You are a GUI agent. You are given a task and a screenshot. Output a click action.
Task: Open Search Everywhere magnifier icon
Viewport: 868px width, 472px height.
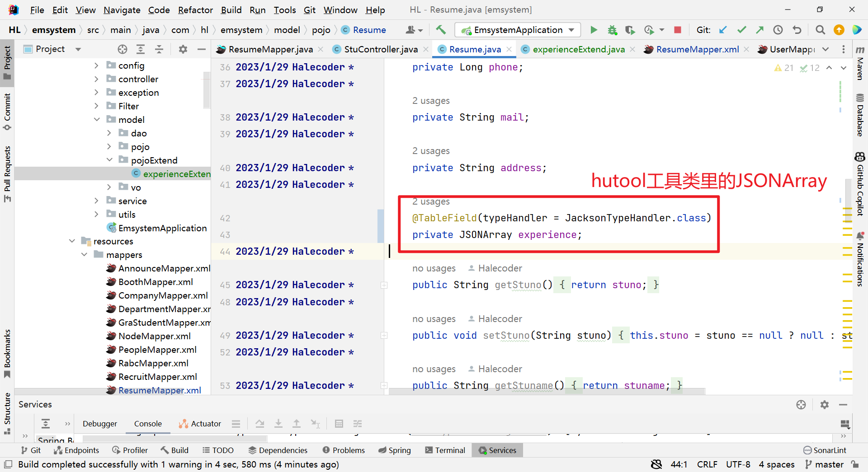[x=820, y=30]
